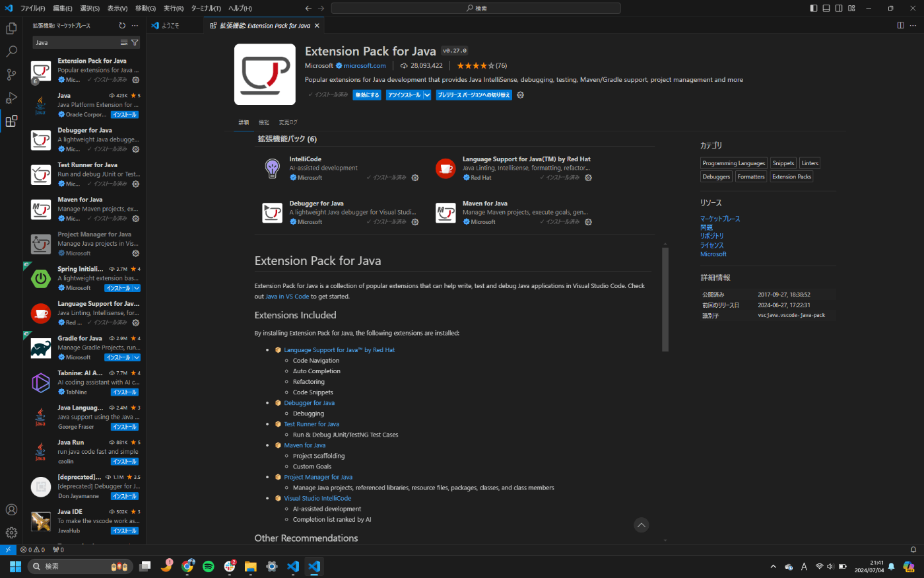924x578 pixels.
Task: Expand Uninstall button dropdown arrow
Action: [427, 95]
